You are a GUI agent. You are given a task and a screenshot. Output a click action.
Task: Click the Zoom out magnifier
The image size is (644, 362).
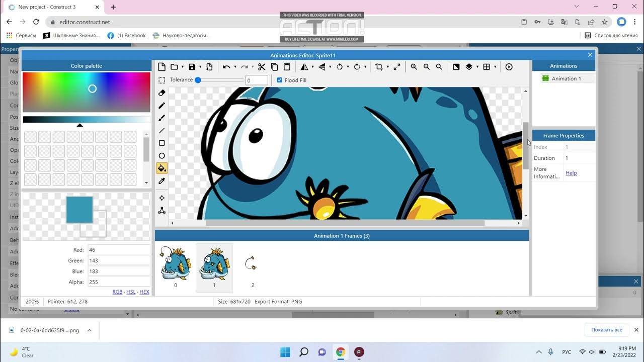(x=427, y=67)
